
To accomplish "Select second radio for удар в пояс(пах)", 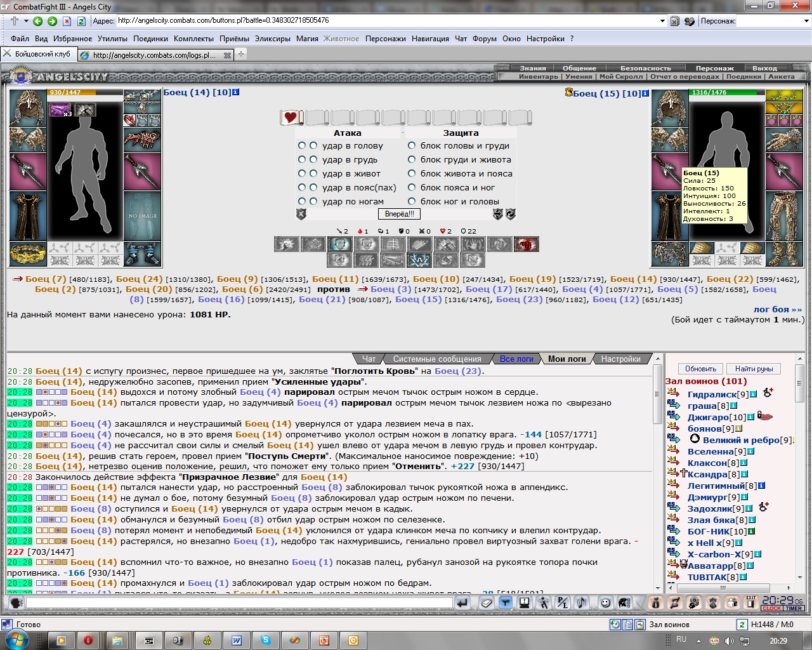I will pyautogui.click(x=313, y=187).
